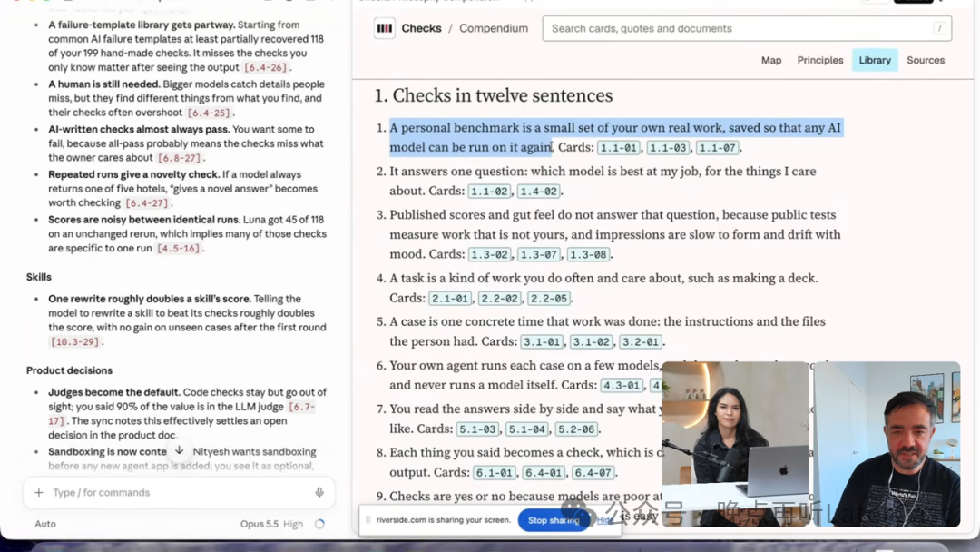Open card reference 1.1-03

[668, 148]
